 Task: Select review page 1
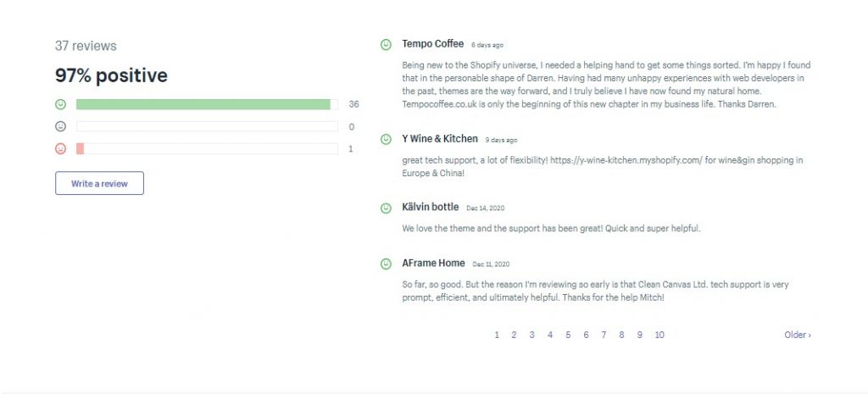pos(497,335)
